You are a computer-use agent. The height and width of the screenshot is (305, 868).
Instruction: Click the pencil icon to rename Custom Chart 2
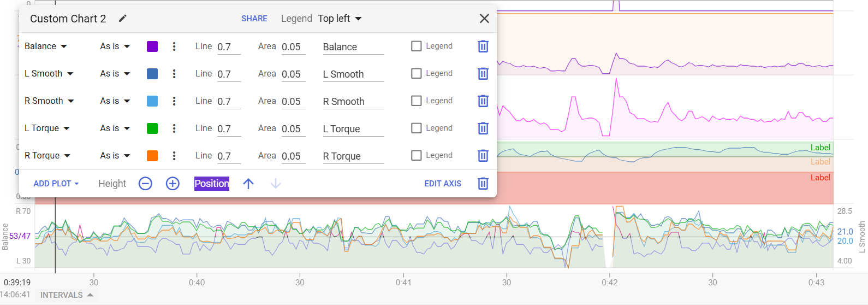123,19
